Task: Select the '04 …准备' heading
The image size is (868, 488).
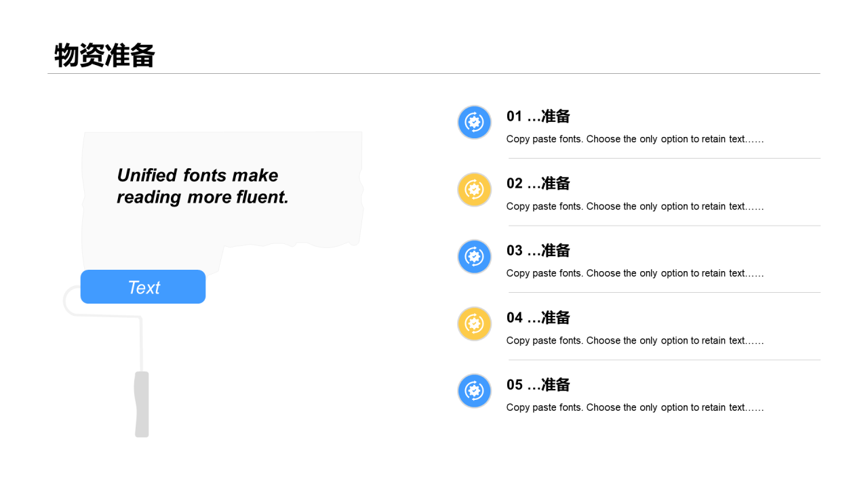Action: [538, 317]
